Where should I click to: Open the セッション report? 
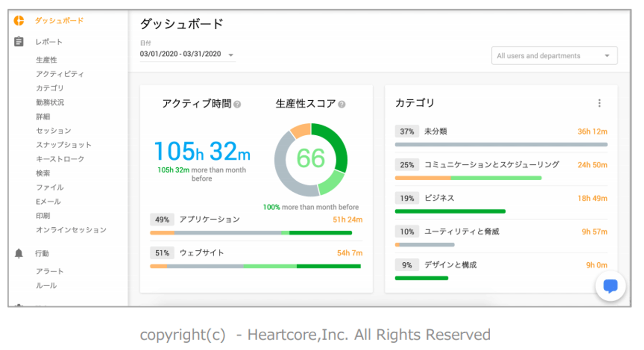(54, 130)
